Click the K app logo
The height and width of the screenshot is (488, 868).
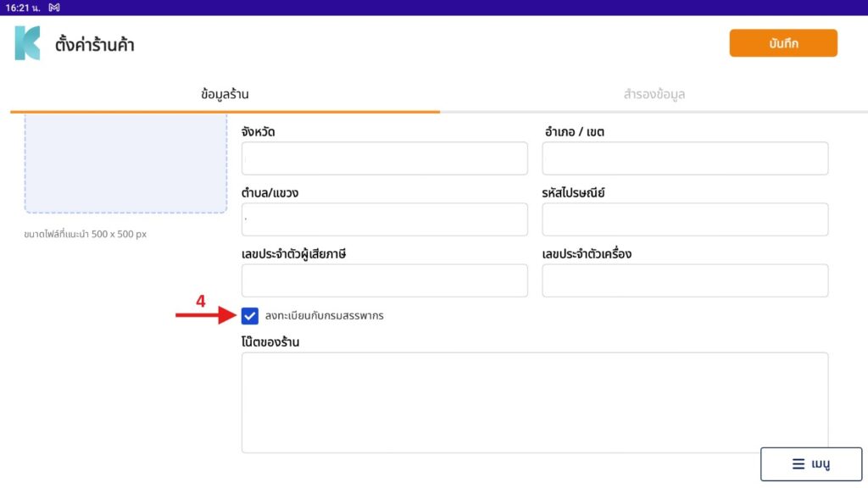coord(27,43)
